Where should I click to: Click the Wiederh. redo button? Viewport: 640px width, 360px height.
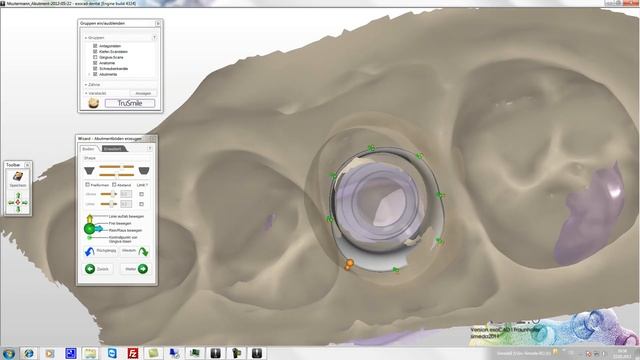tap(135, 251)
